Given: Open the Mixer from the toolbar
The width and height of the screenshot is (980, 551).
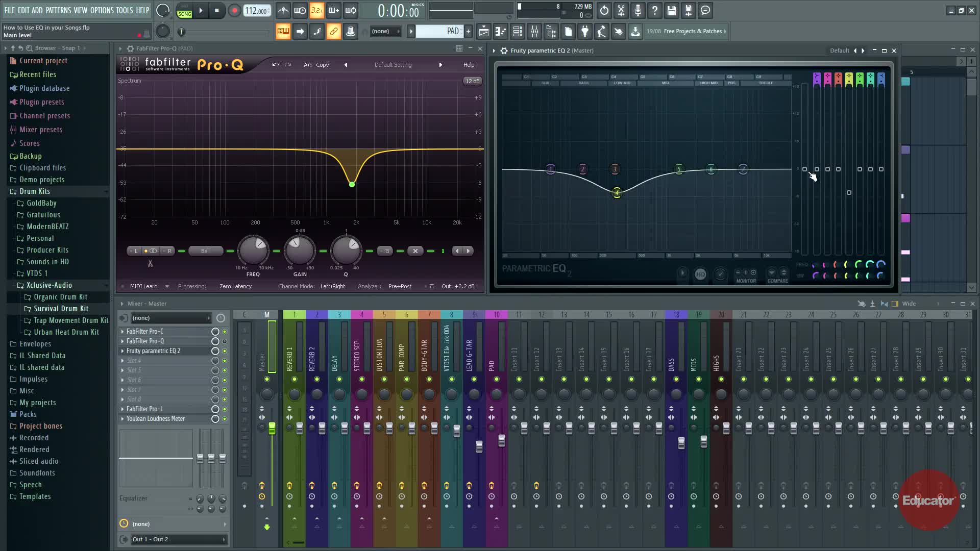Looking at the screenshot, I should [x=534, y=32].
